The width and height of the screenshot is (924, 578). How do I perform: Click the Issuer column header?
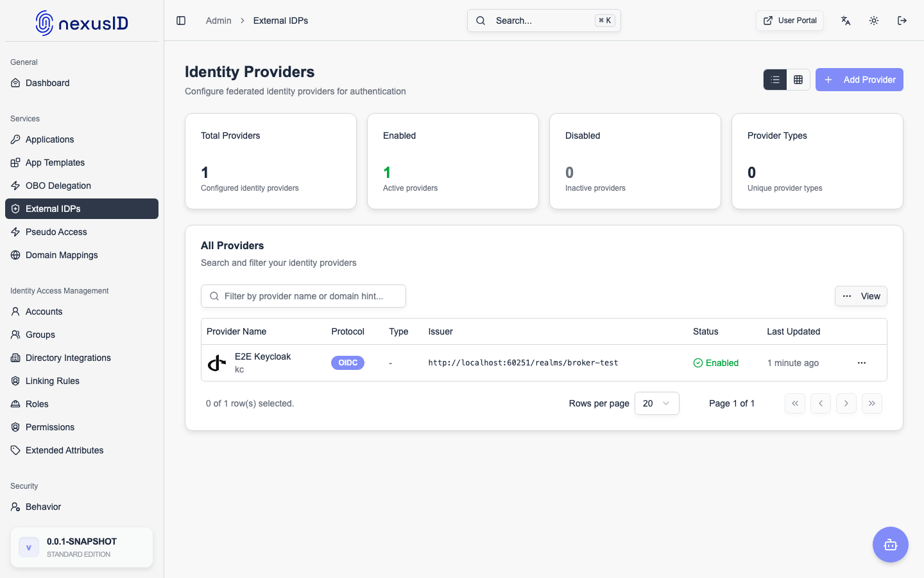click(x=440, y=331)
